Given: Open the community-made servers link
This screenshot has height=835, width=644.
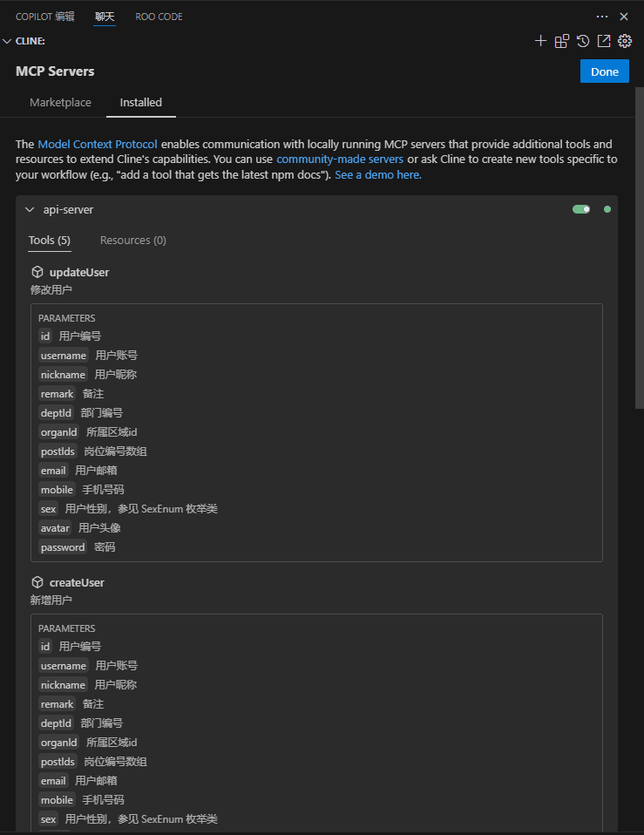Looking at the screenshot, I should 340,159.
